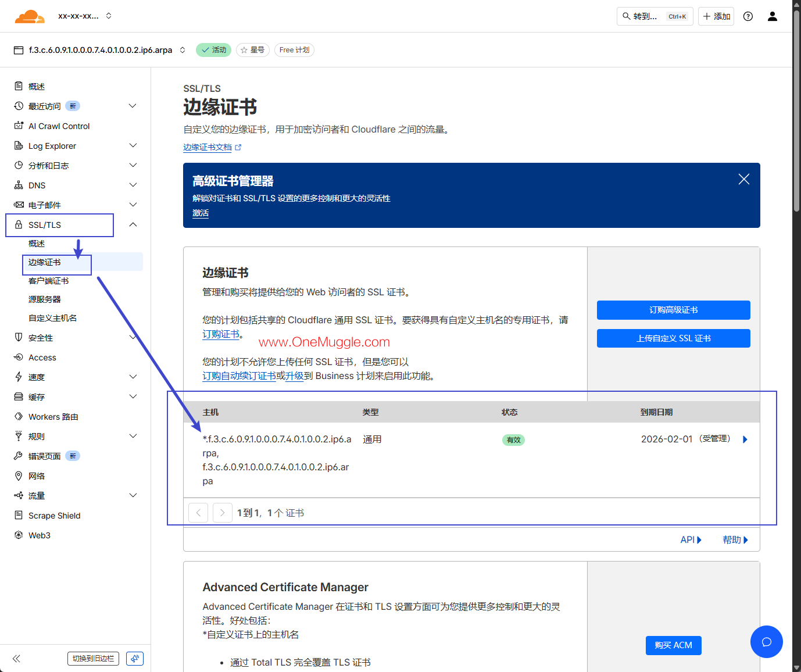Click 切换到旧边栏 button
This screenshot has width=801, height=672.
point(93,659)
